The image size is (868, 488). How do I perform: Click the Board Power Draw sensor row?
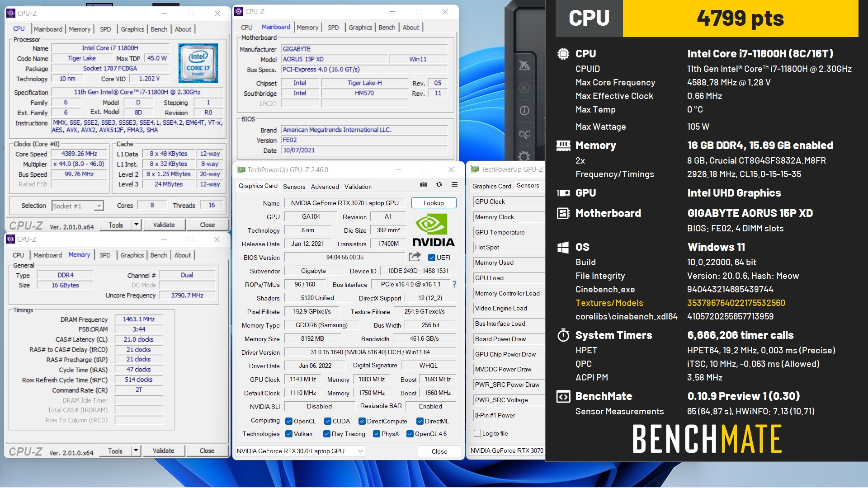pos(509,339)
